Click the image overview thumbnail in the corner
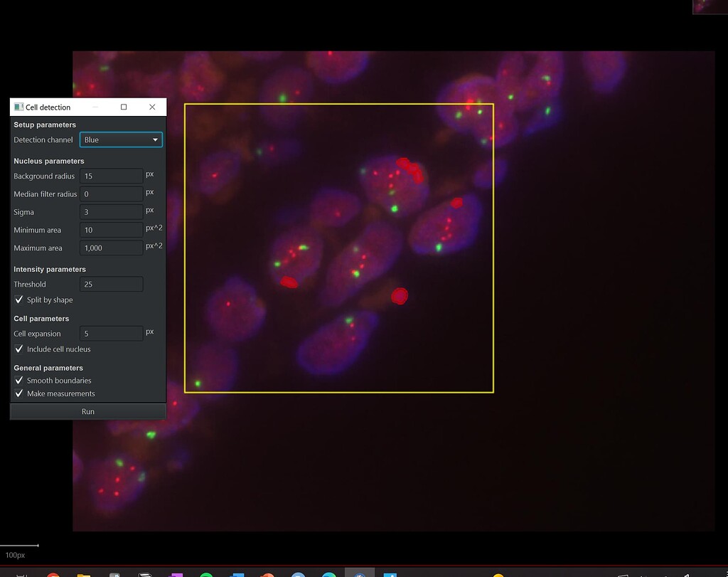This screenshot has width=728, height=577. [x=710, y=8]
